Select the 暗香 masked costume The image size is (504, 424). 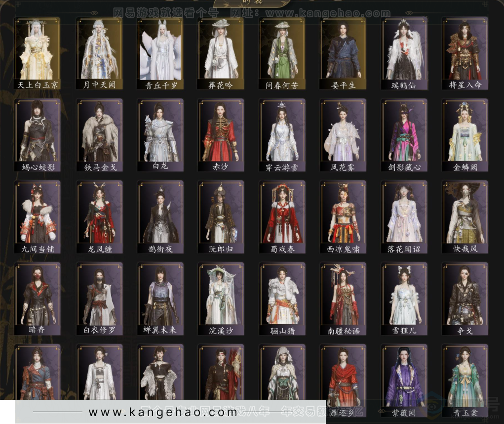click(x=38, y=298)
